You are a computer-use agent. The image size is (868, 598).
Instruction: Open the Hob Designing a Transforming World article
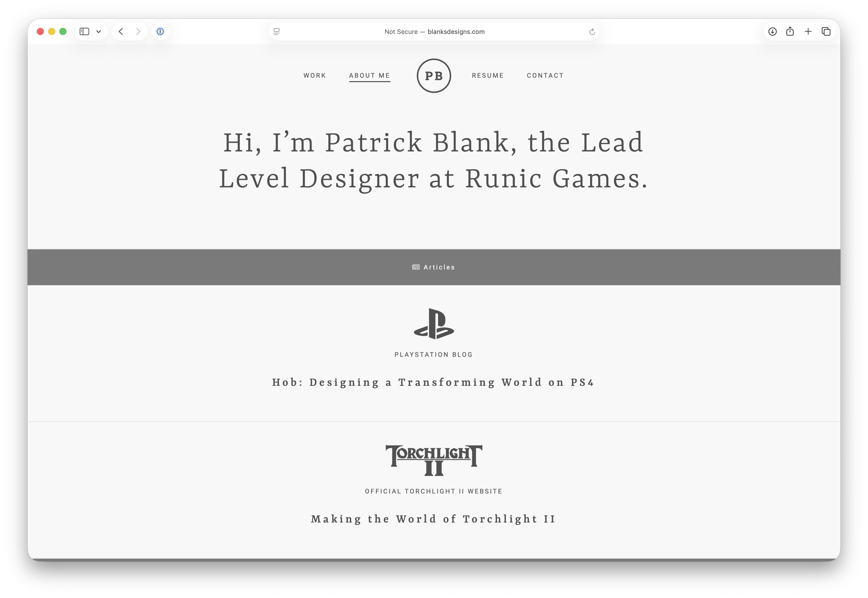434,382
